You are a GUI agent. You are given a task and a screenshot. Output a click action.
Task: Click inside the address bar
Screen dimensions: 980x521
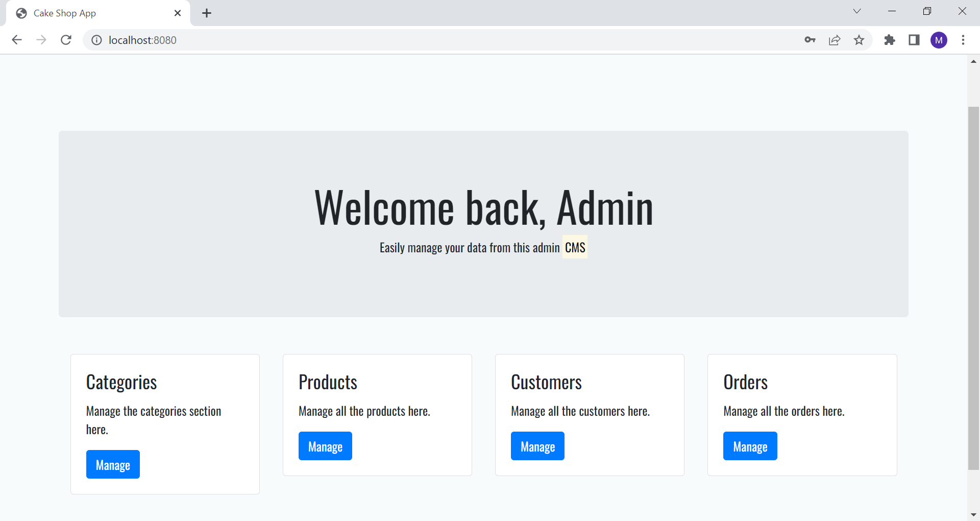coord(357,40)
